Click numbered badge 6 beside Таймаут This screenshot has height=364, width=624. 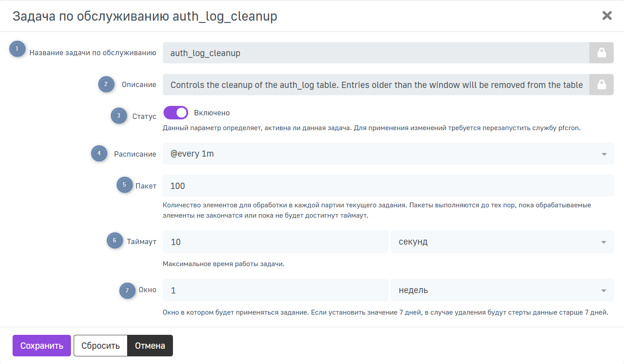point(115,241)
